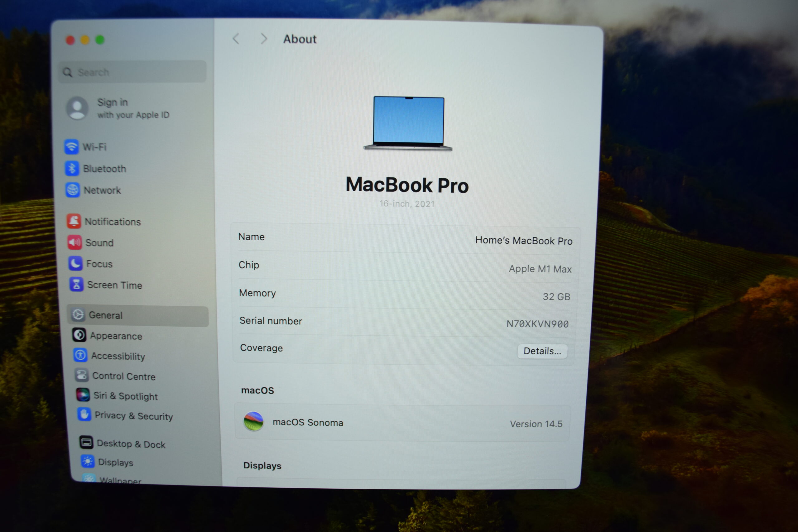
Task: Select the Sound speaker icon
Action: coord(74,242)
